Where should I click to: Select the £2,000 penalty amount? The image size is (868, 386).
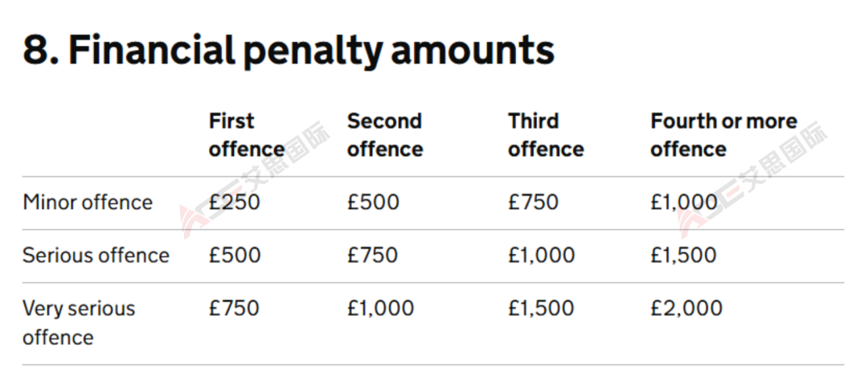[686, 308]
